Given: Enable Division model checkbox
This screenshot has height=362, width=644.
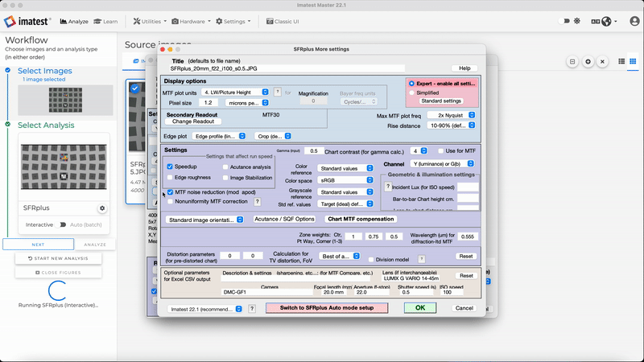Looking at the screenshot, I should point(371,259).
